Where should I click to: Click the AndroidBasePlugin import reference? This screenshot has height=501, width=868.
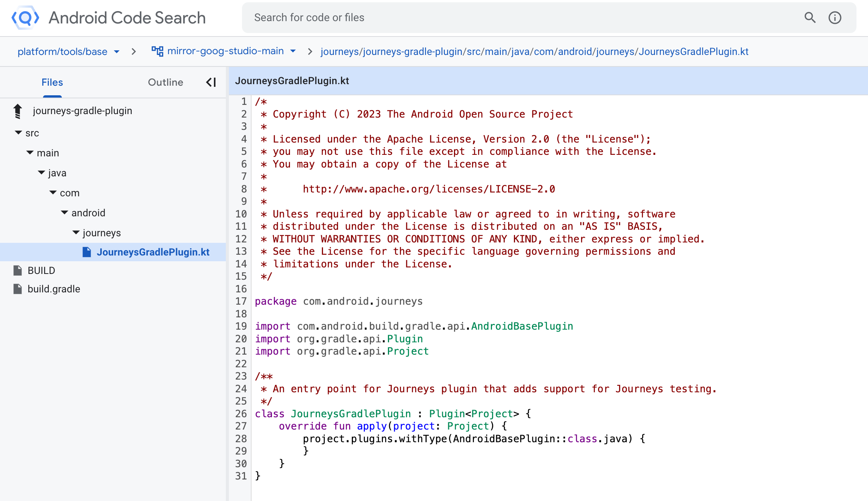coord(522,326)
